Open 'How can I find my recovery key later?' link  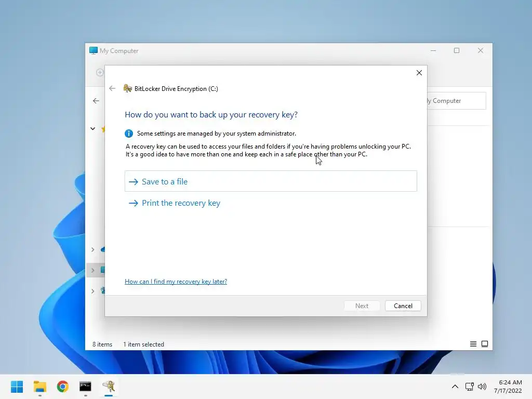(x=176, y=281)
